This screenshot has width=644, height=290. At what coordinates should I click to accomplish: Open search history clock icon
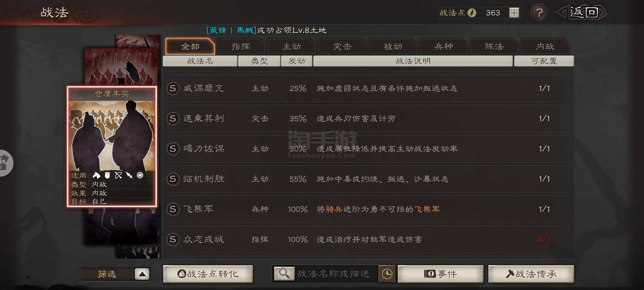[x=387, y=274]
